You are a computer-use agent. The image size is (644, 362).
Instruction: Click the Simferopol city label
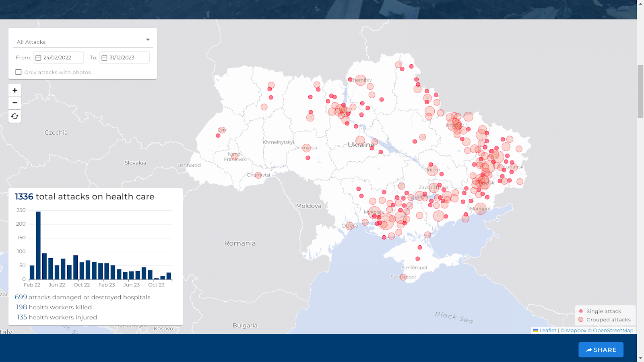pos(414,267)
